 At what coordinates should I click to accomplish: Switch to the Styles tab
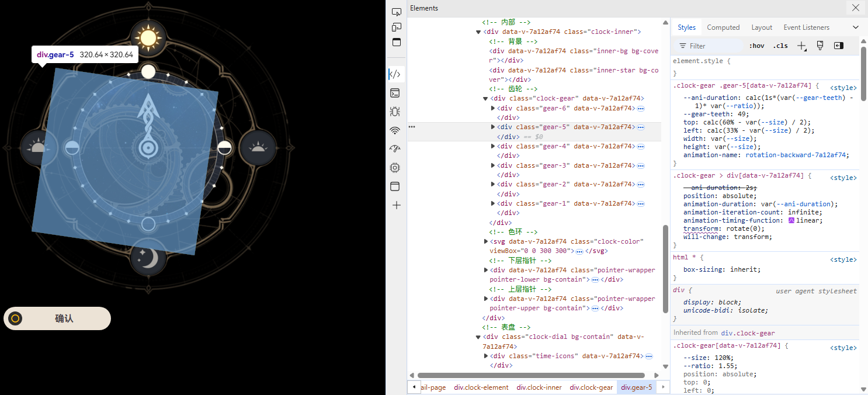tap(686, 27)
